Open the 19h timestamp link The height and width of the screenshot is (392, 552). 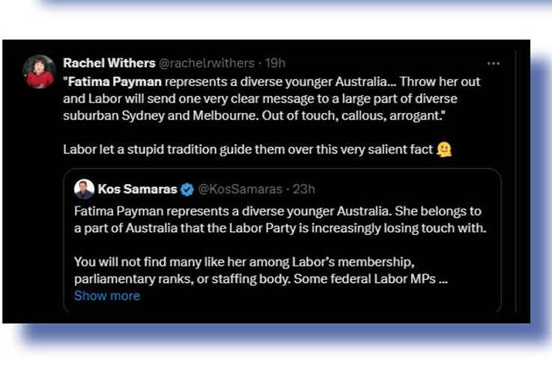point(273,63)
